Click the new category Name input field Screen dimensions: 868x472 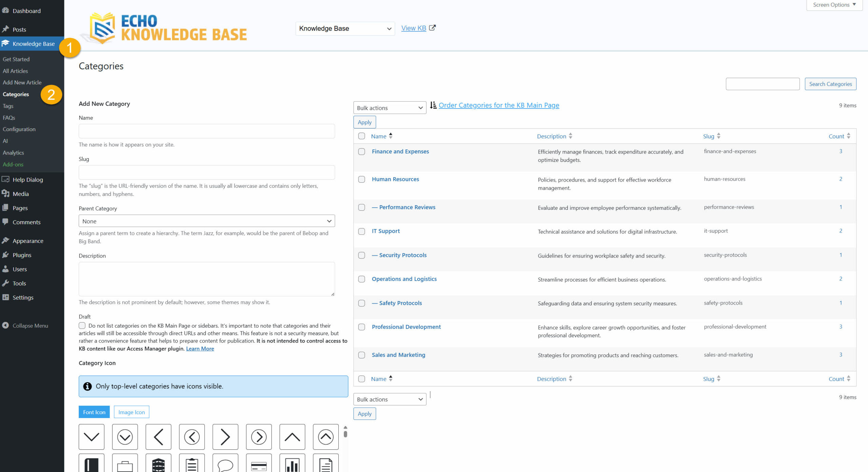pyautogui.click(x=206, y=131)
